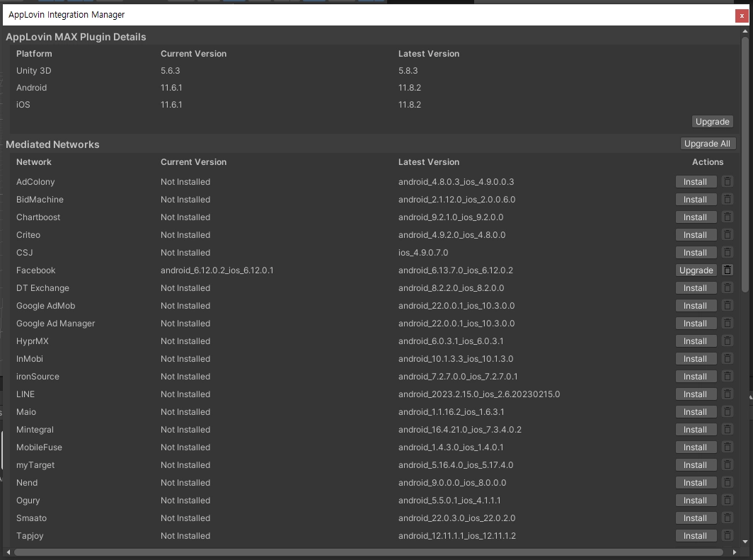Viewport: 753px width, 560px height.
Task: Click the trash icon in InMobi row
Action: coord(727,359)
